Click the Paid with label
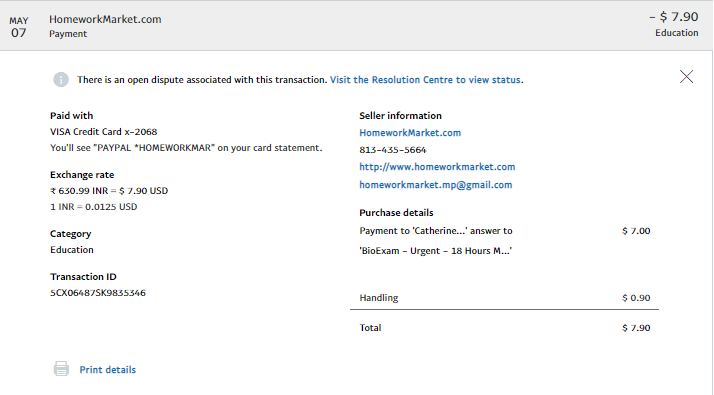This screenshot has height=395, width=714. [71, 116]
